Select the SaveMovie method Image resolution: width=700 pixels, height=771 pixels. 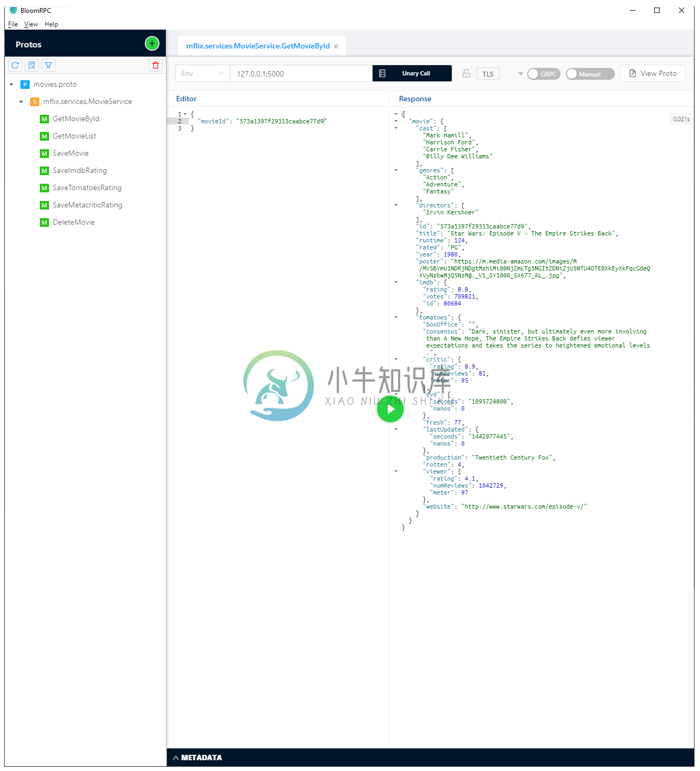(x=71, y=154)
